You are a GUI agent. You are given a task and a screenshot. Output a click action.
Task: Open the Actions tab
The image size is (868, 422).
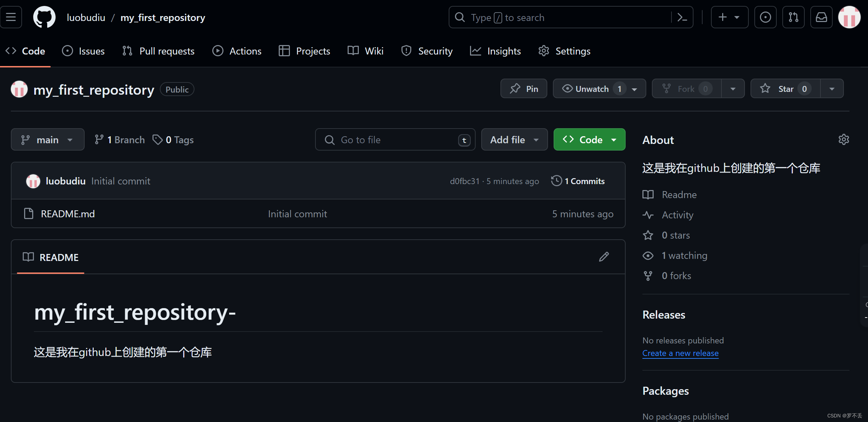click(237, 51)
